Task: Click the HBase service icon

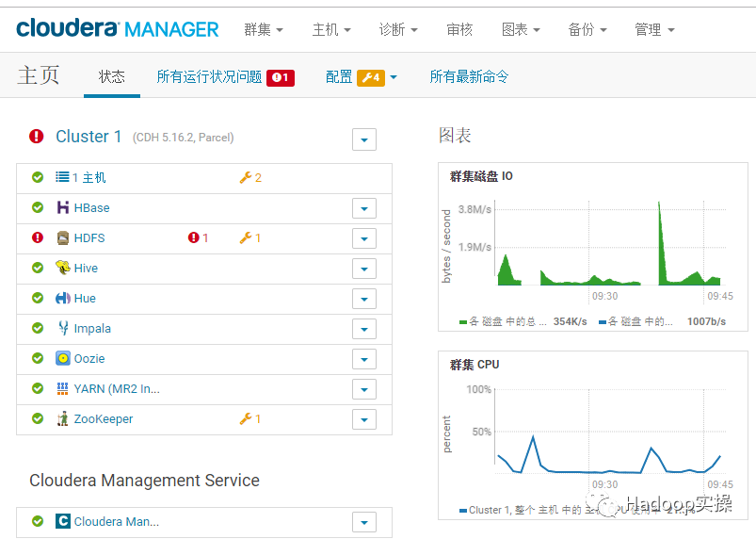Action: pyautogui.click(x=63, y=207)
